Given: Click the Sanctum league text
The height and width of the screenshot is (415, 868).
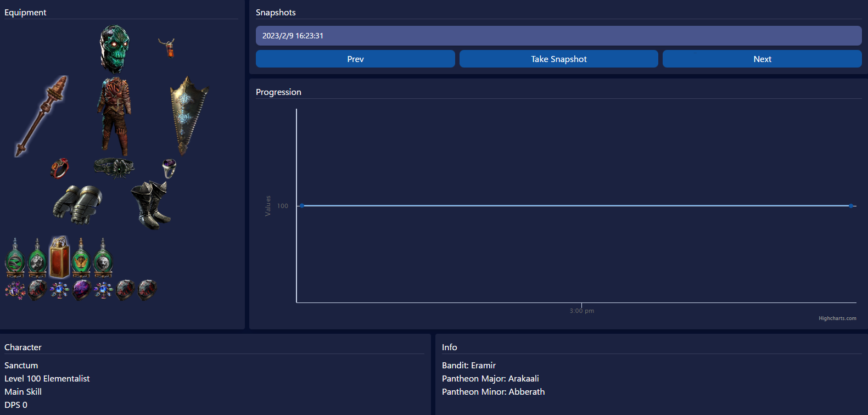Looking at the screenshot, I should (21, 365).
